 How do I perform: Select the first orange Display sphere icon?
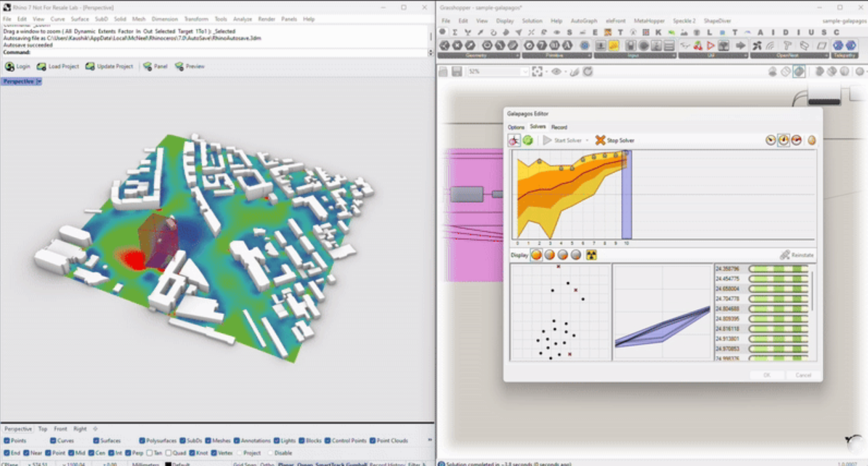click(536, 255)
